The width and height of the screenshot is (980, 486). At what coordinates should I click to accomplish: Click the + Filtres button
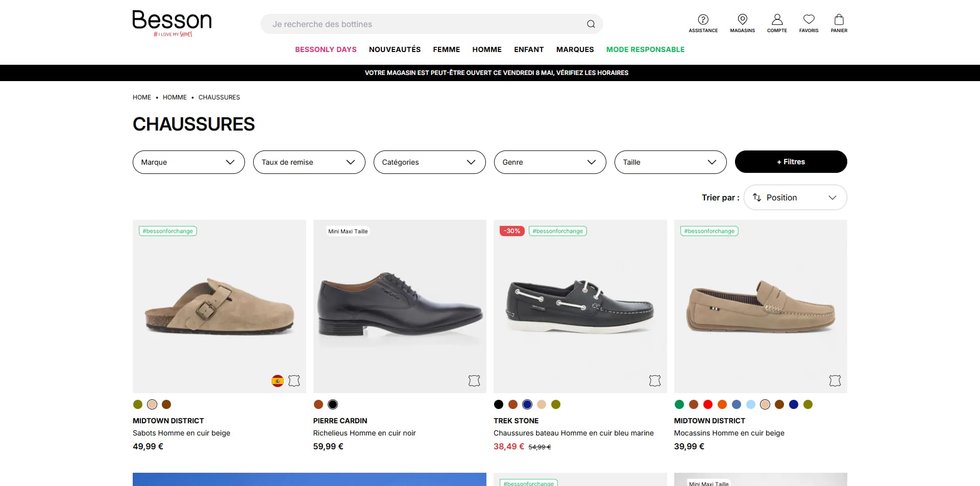tap(791, 162)
